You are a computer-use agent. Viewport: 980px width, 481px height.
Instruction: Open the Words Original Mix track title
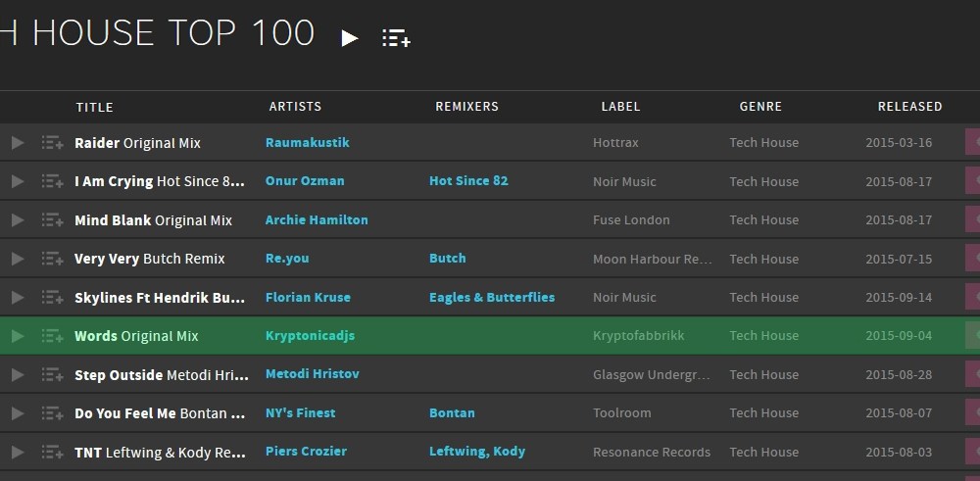tap(136, 336)
